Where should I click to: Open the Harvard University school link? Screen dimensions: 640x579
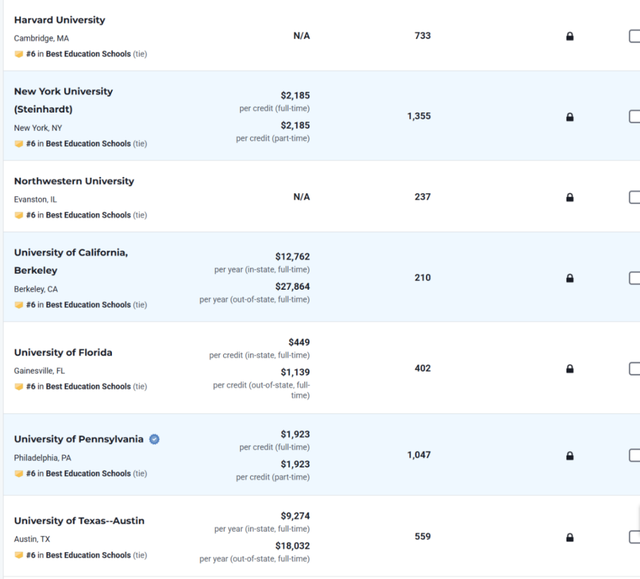60,20
